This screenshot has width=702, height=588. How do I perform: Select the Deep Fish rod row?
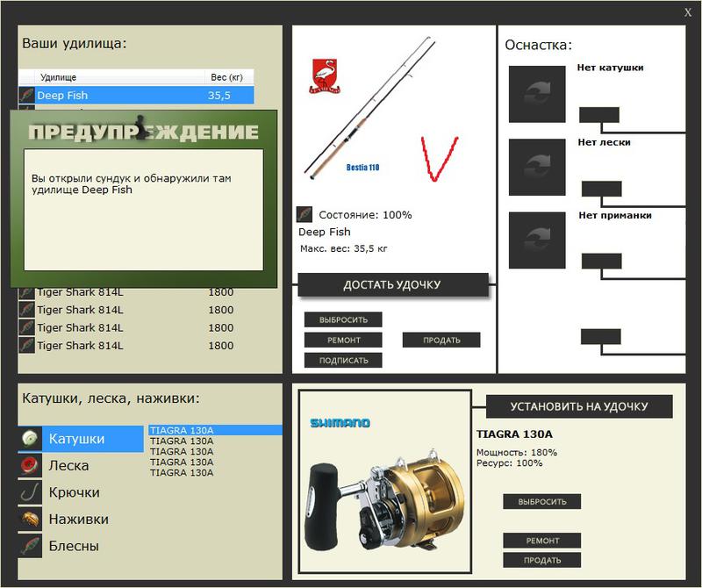[137, 95]
